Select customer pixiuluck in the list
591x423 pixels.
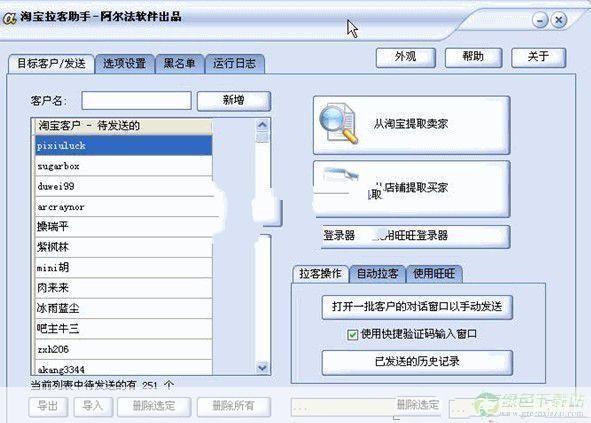tap(124, 146)
